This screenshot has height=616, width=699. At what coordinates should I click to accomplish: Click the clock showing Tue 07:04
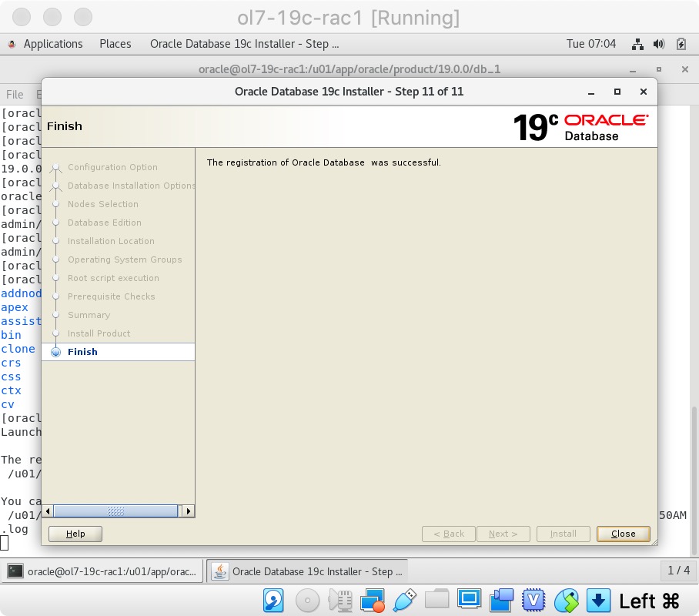591,44
